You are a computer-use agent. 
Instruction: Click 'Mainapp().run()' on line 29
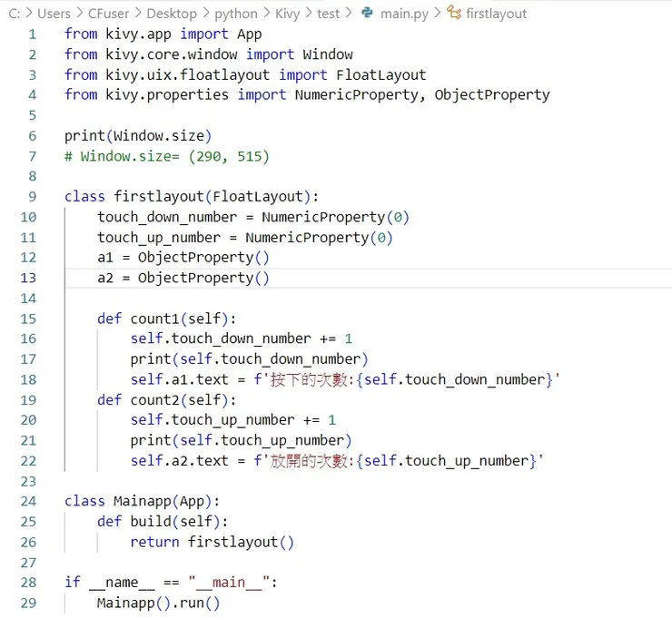159,603
